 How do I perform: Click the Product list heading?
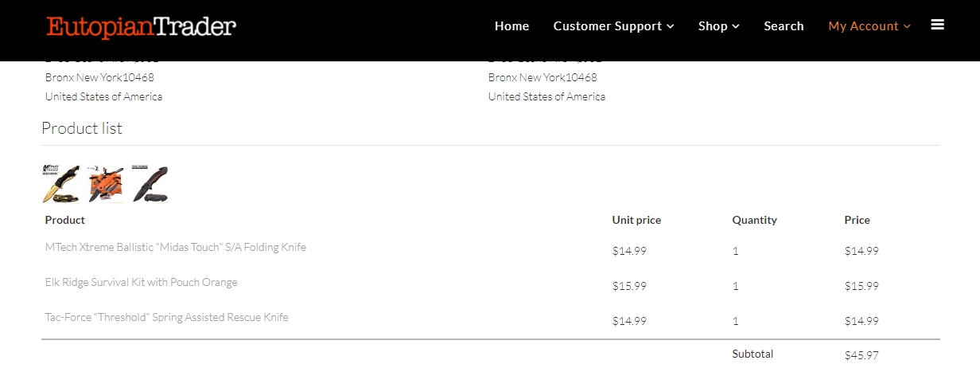click(x=82, y=128)
